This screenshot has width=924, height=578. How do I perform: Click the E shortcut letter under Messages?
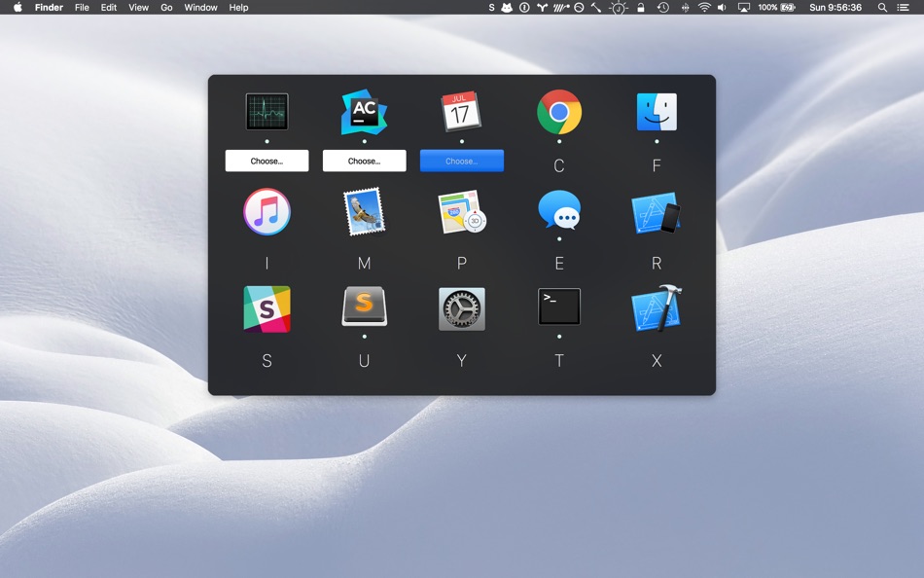coord(559,263)
